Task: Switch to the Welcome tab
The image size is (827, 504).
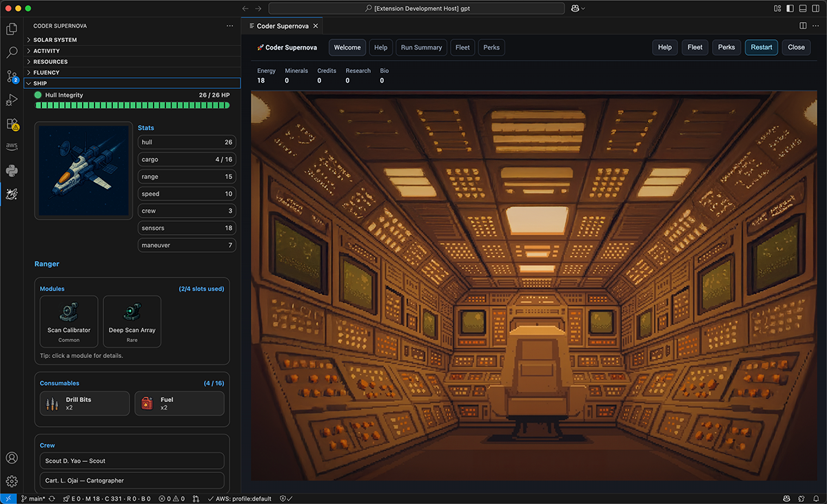Action: click(x=347, y=48)
